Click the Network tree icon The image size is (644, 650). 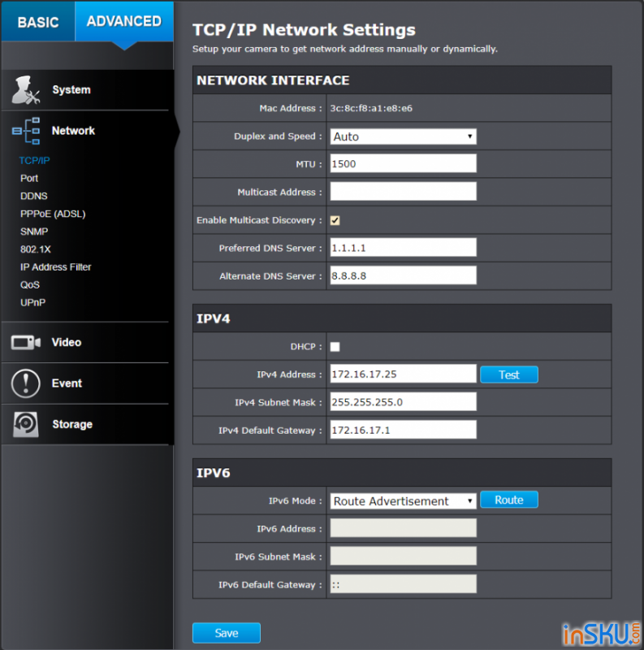pos(26,131)
